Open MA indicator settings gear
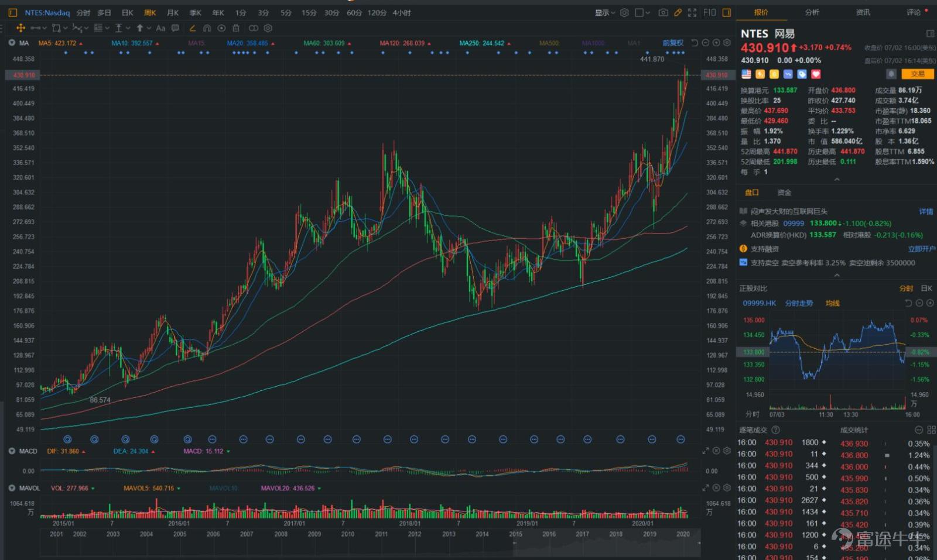This screenshot has height=560, width=937. 727,43
